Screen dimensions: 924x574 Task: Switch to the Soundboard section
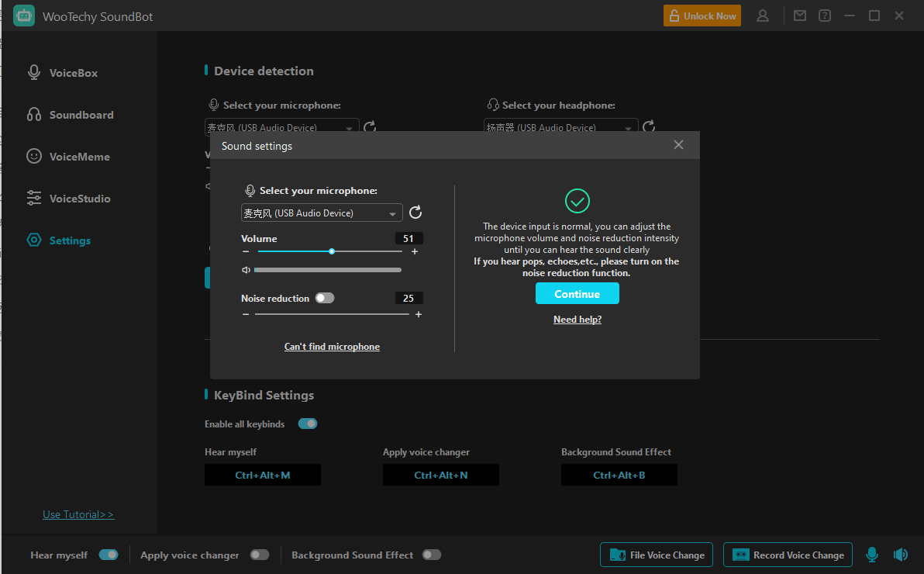coord(81,115)
